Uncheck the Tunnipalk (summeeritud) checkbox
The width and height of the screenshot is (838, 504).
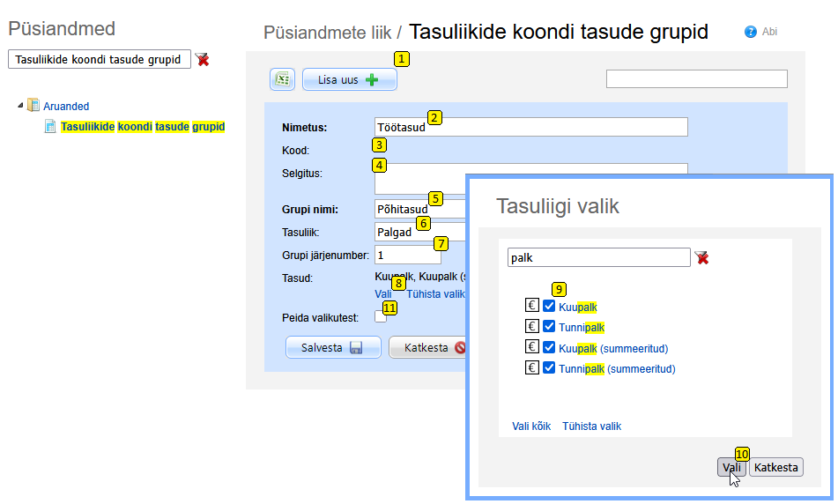point(549,368)
